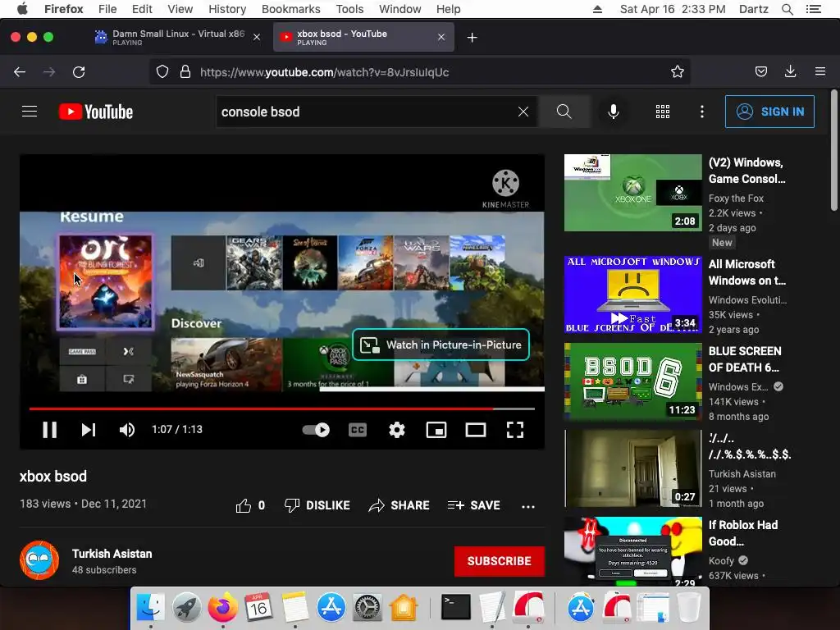Open video settings gear
Image resolution: width=840 pixels, height=630 pixels.
pos(397,430)
